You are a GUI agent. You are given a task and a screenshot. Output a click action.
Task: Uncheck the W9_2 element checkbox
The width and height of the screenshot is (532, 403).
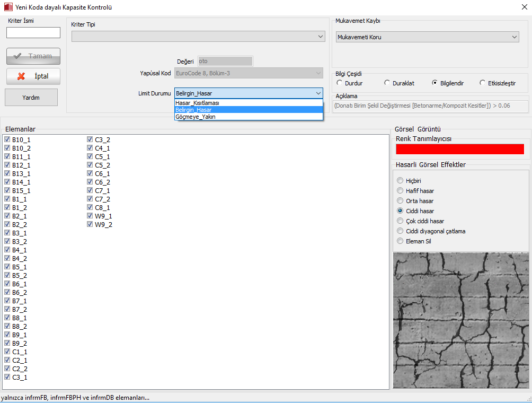click(90, 224)
